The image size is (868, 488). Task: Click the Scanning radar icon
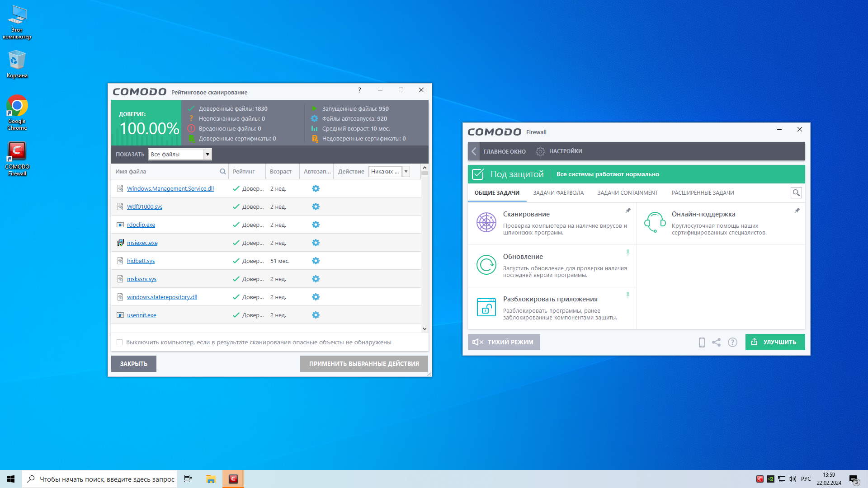coord(486,222)
